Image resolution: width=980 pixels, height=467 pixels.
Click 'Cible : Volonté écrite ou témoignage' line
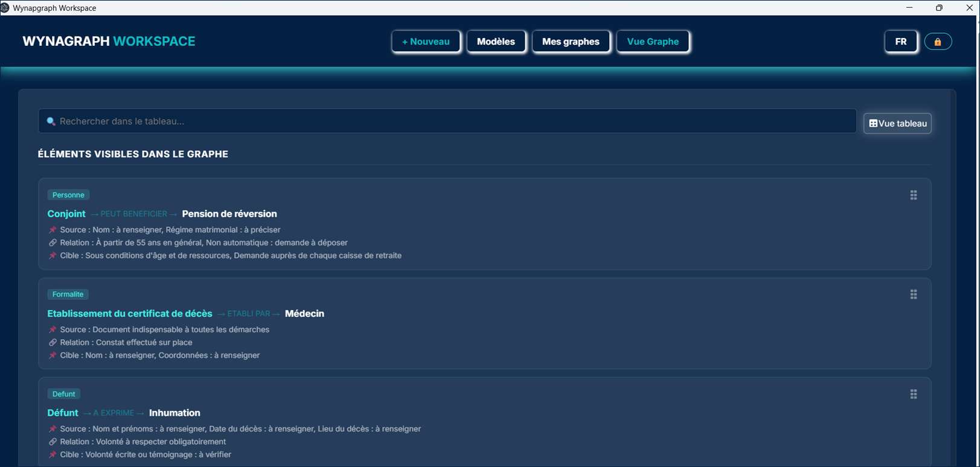pyautogui.click(x=146, y=454)
